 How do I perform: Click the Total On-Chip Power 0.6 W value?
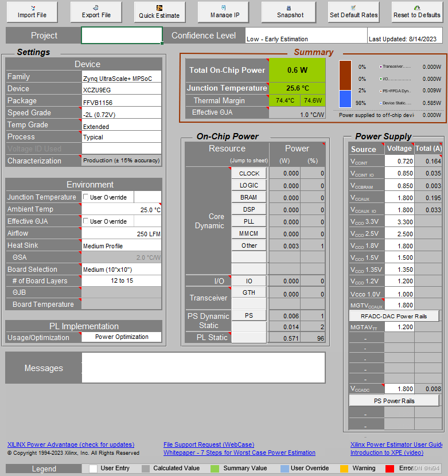297,70
